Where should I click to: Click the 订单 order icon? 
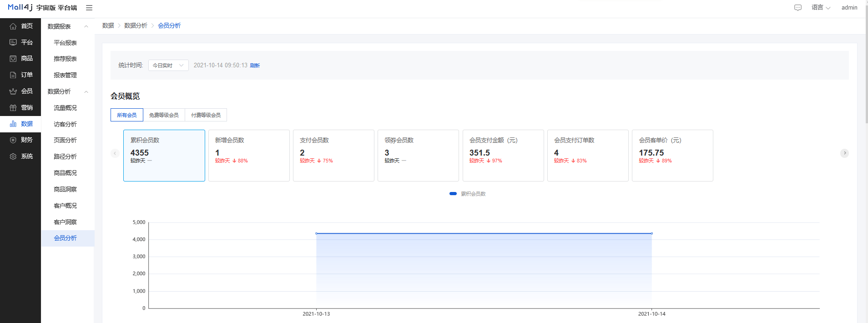pyautogui.click(x=13, y=75)
